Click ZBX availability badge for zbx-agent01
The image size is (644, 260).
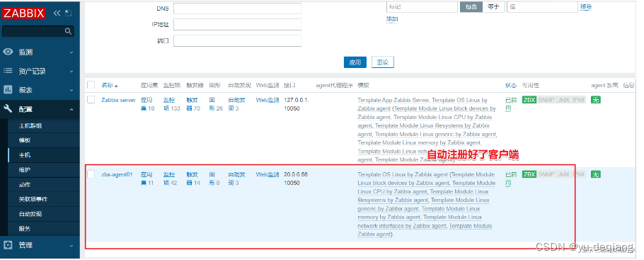529,174
